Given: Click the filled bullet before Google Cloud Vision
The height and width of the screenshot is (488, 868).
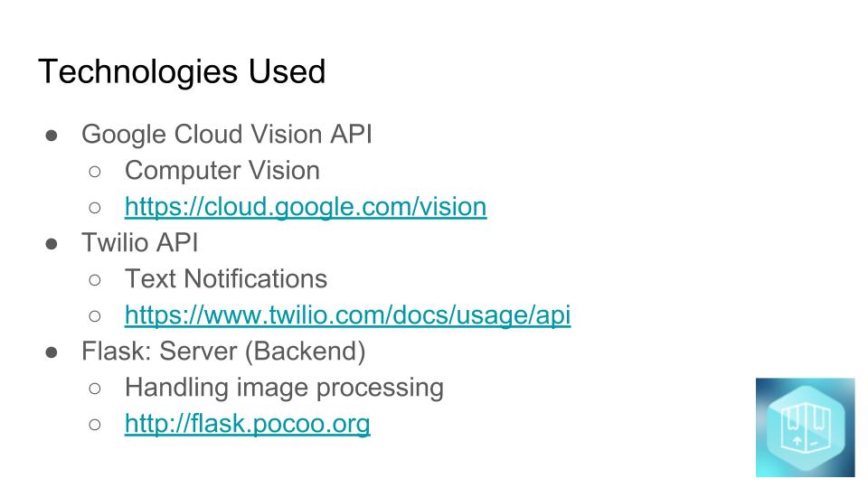Looking at the screenshot, I should [52, 136].
